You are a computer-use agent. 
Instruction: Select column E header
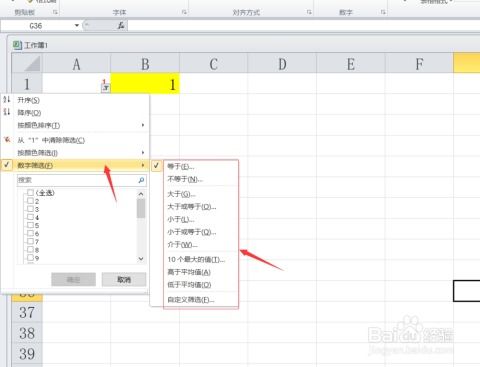[x=351, y=64]
